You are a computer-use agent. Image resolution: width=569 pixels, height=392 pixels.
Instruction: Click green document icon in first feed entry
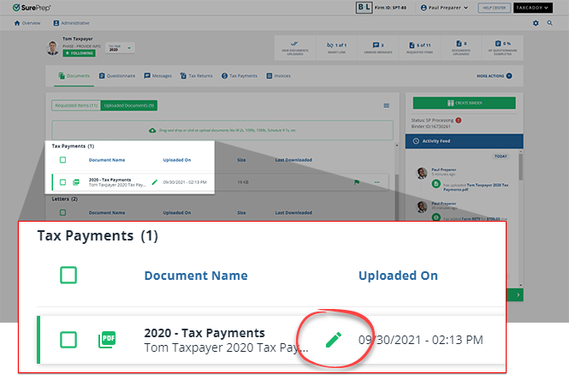pyautogui.click(x=436, y=184)
